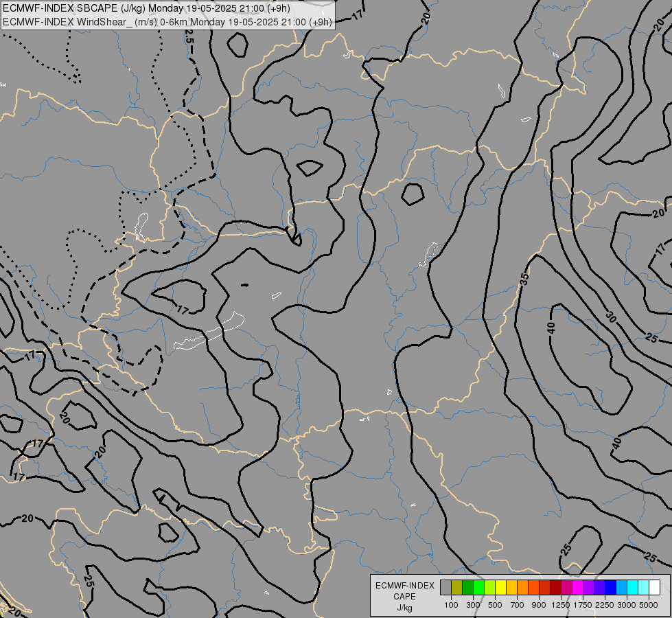Click the pure blue legend swatch

(x=610, y=588)
